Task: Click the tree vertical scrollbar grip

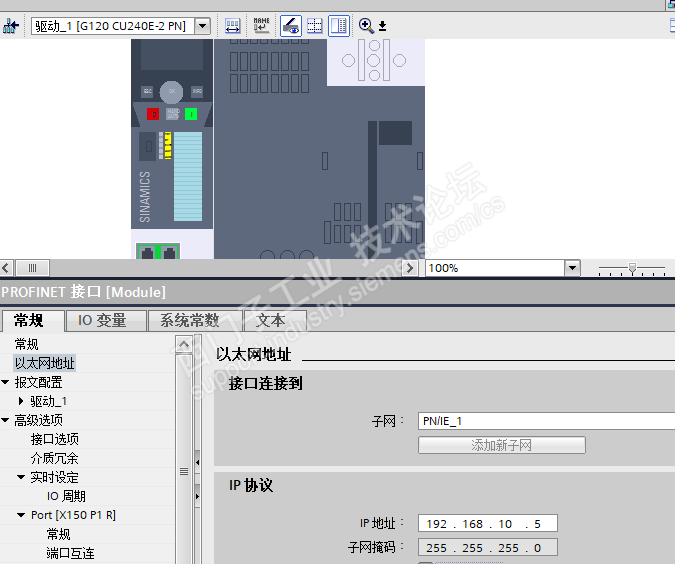Action: (184, 472)
